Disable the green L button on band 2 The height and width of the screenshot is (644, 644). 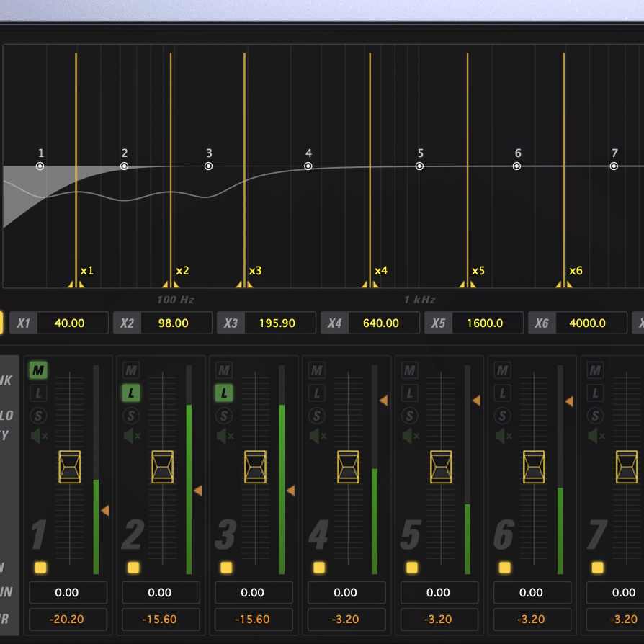pos(131,393)
